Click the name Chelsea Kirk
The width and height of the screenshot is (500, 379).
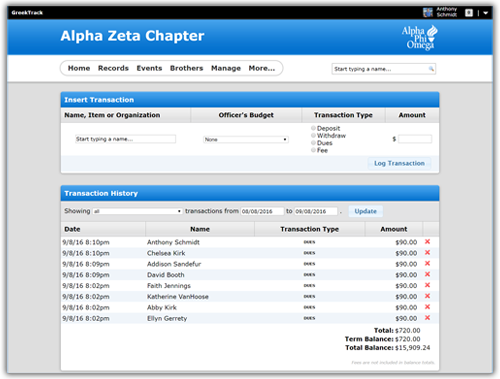pyautogui.click(x=166, y=253)
